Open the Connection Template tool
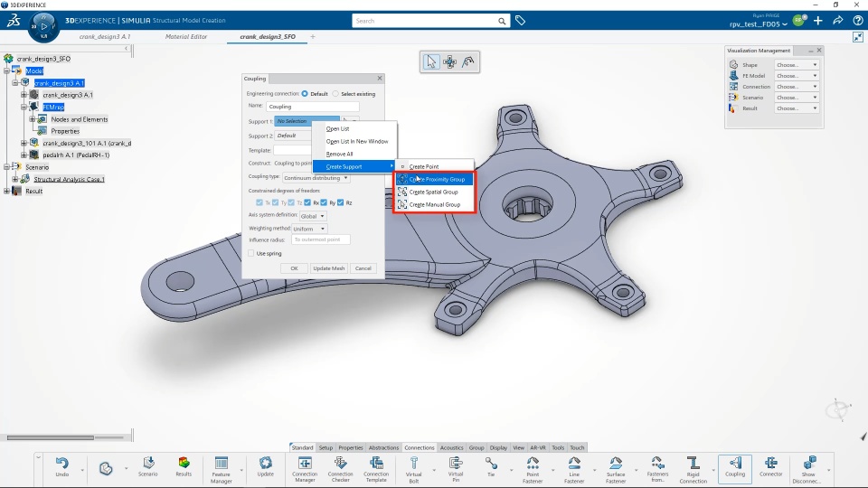Image resolution: width=868 pixels, height=488 pixels. [376, 470]
